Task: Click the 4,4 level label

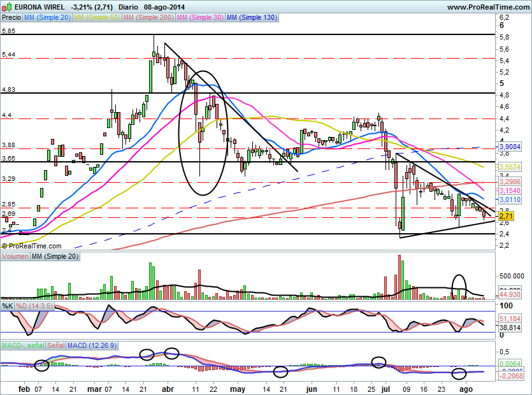Action: pyautogui.click(x=7, y=115)
